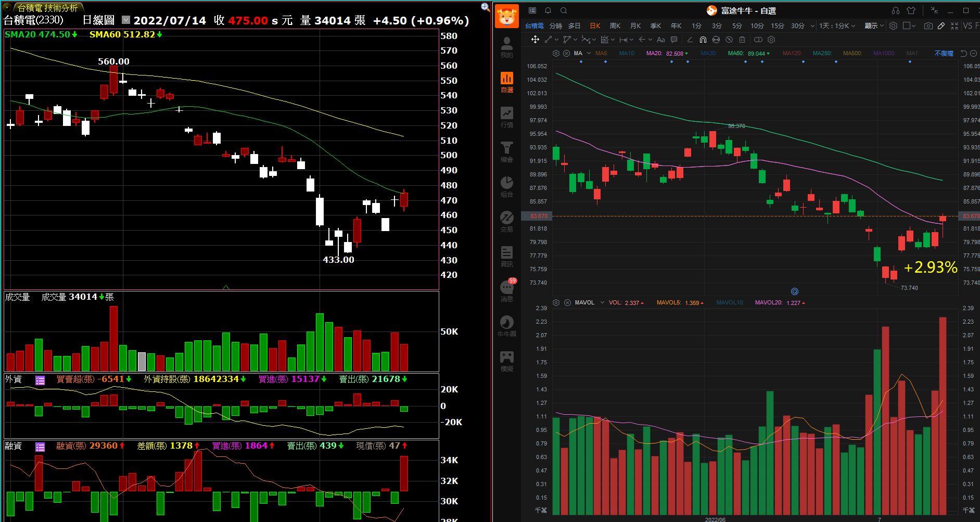Open the 1天:1分K range dropdown
The height and width of the screenshot is (522, 980).
(x=837, y=26)
